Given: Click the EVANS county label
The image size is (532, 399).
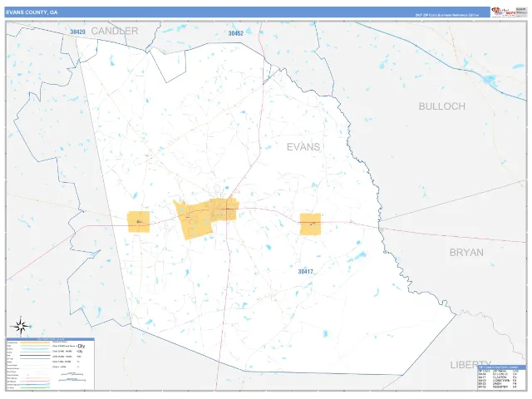Looking at the screenshot, I should click(303, 147).
